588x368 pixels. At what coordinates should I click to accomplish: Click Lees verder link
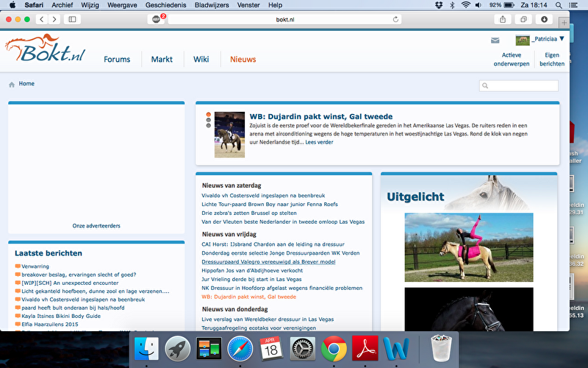tap(319, 142)
